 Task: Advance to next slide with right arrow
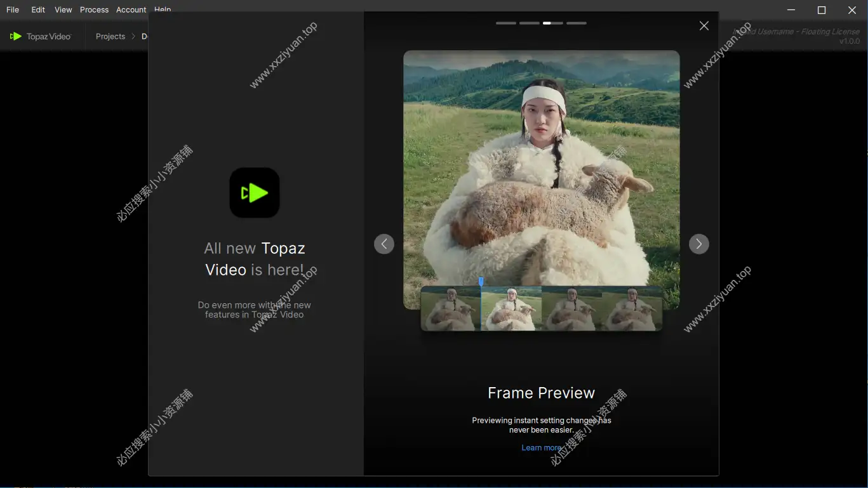[x=698, y=244]
